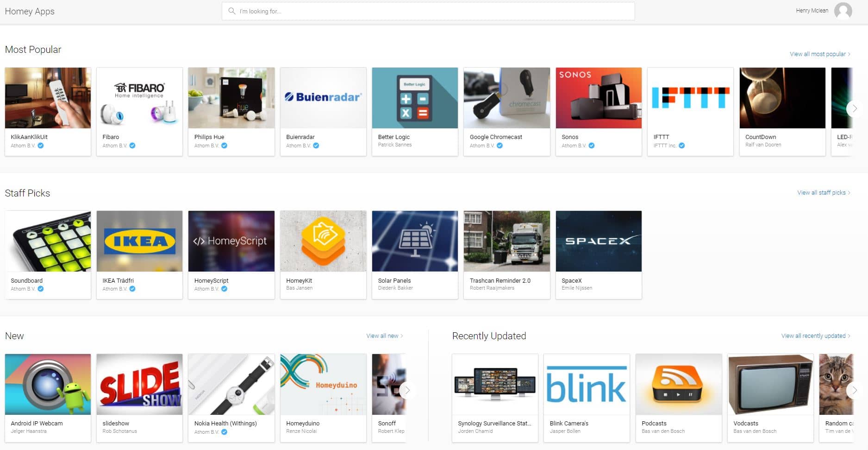This screenshot has height=450, width=868.
Task: Click author name Diederik Bakker
Action: click(x=395, y=288)
